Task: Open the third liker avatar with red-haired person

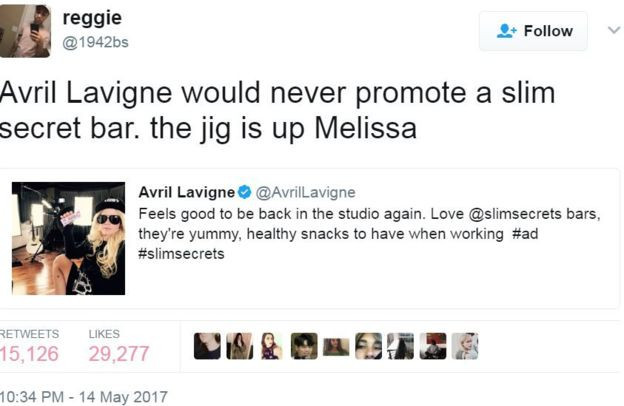Action: (x=272, y=346)
